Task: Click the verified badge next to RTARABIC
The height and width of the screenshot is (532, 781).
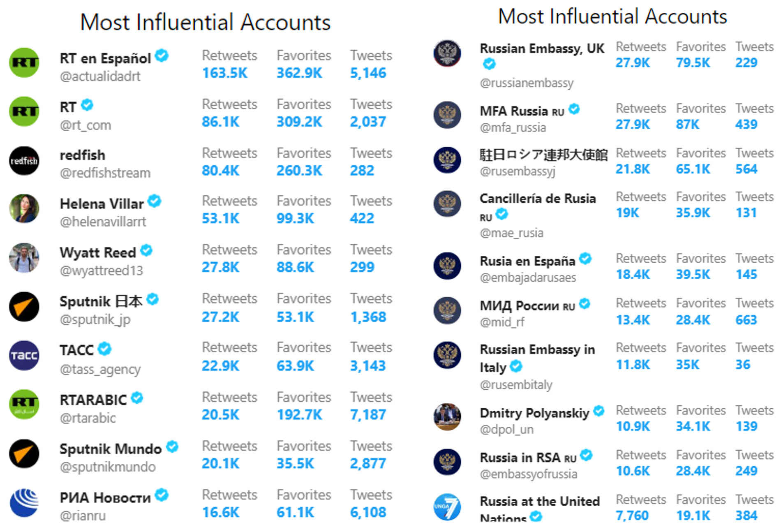Action: 137,398
